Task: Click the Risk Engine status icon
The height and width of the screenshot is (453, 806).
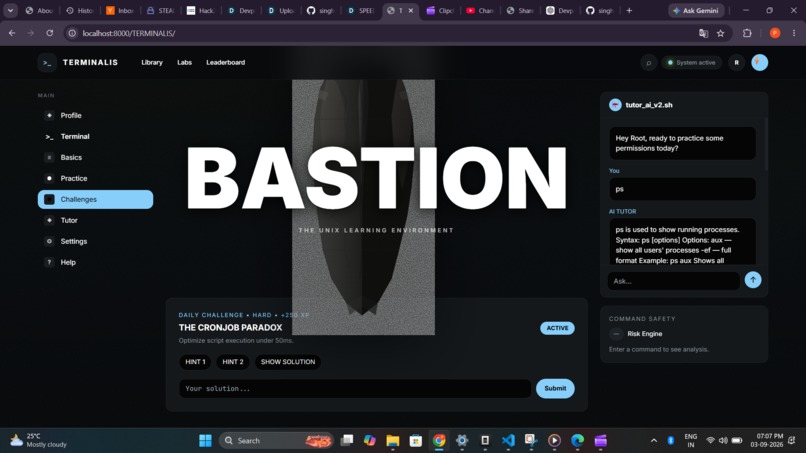Action: 616,334
